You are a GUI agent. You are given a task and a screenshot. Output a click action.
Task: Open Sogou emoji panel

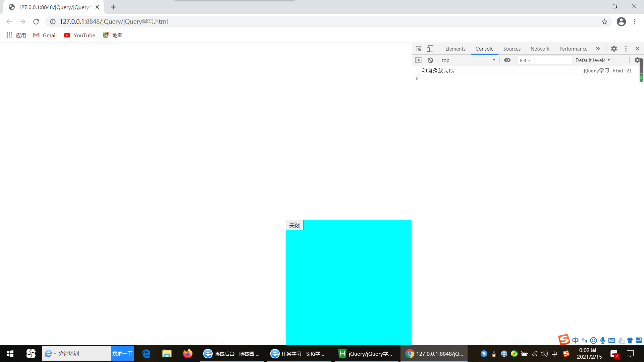tap(594, 341)
